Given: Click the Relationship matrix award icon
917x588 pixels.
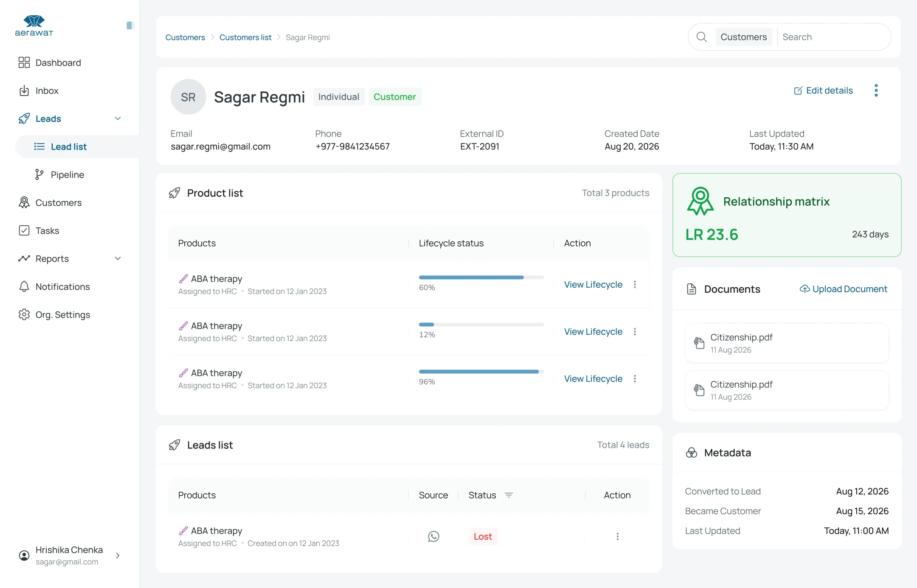Looking at the screenshot, I should (x=700, y=202).
